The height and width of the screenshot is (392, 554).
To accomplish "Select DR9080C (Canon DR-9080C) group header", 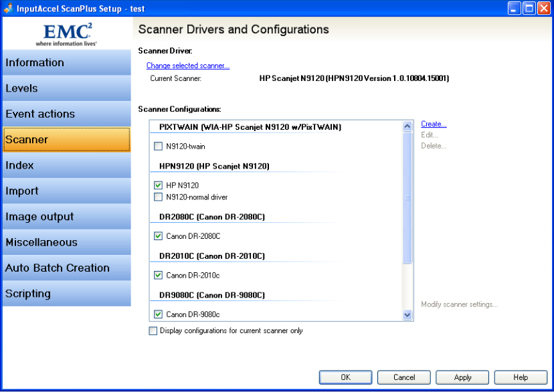I will coord(212,295).
